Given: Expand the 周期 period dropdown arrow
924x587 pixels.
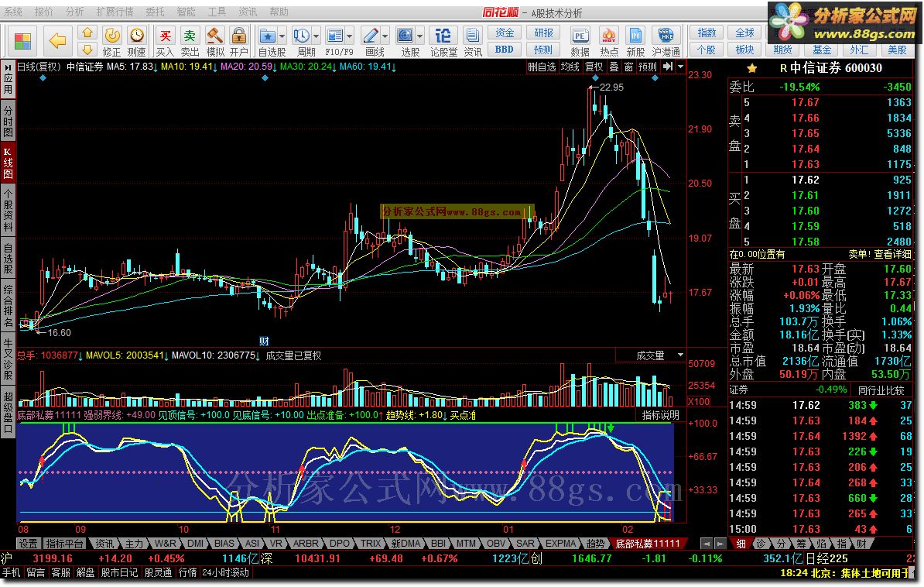Looking at the screenshot, I should click(317, 36).
